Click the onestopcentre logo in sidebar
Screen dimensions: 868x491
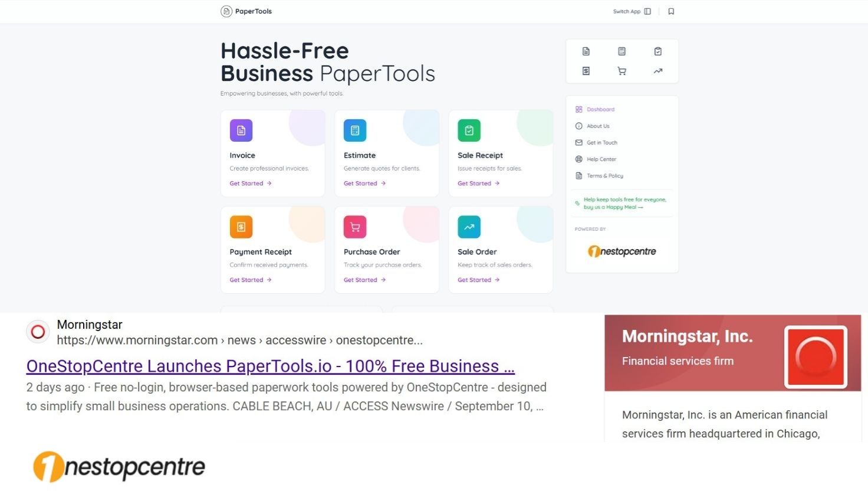[x=622, y=251]
